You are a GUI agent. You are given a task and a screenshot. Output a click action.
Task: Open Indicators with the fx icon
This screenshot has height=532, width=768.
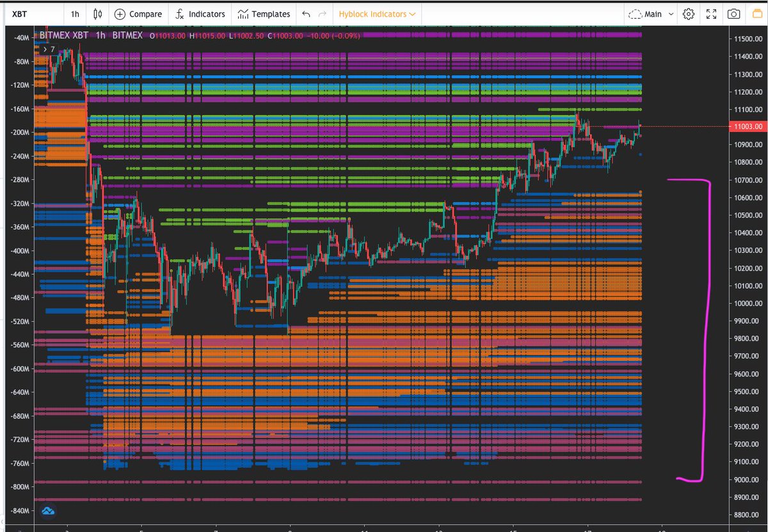click(181, 13)
